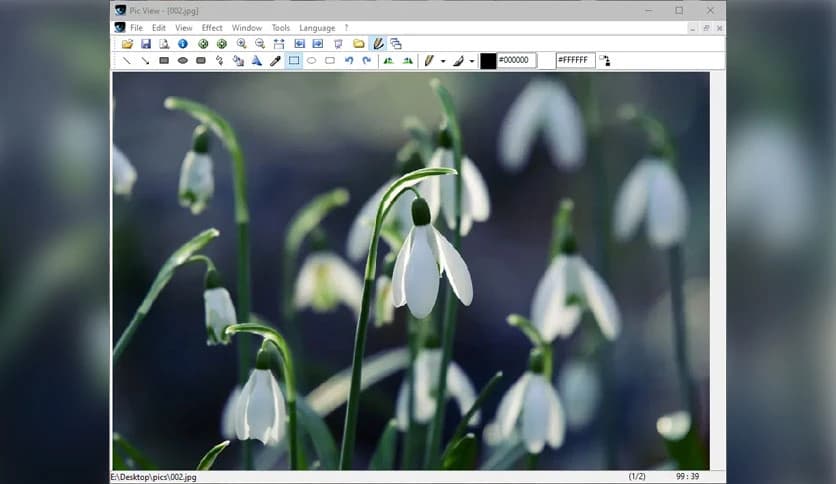Swap the foreground and background colors
This screenshot has height=484, width=836.
click(605, 61)
